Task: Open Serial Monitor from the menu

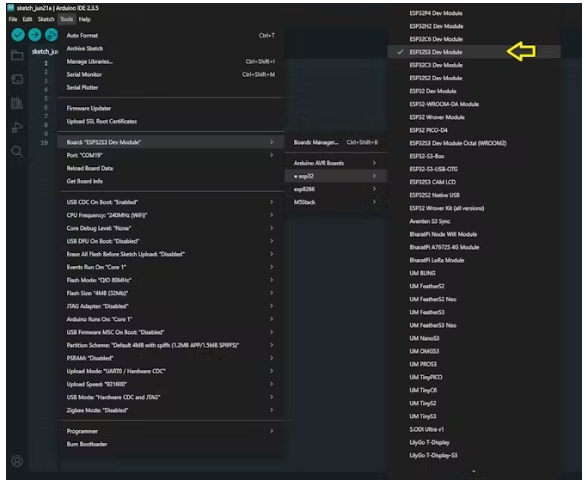Action: 170,75
